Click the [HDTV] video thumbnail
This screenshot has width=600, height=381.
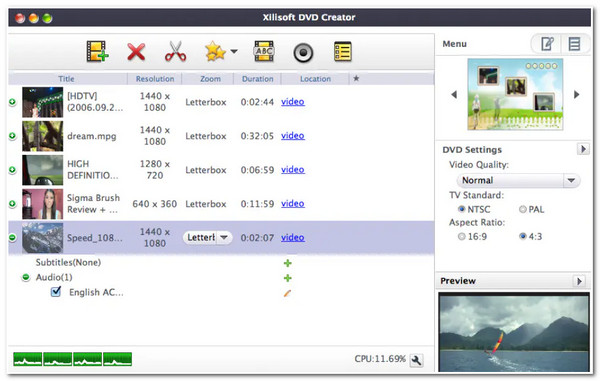[42, 102]
